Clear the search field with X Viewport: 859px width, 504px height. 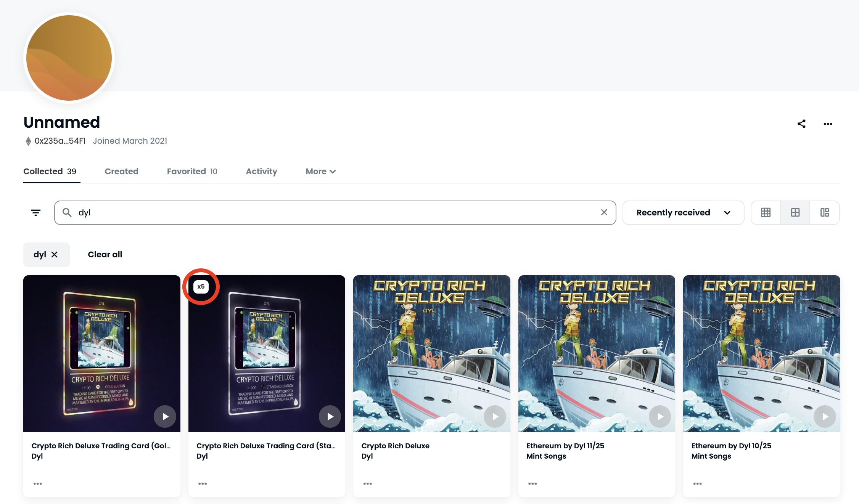pos(604,212)
